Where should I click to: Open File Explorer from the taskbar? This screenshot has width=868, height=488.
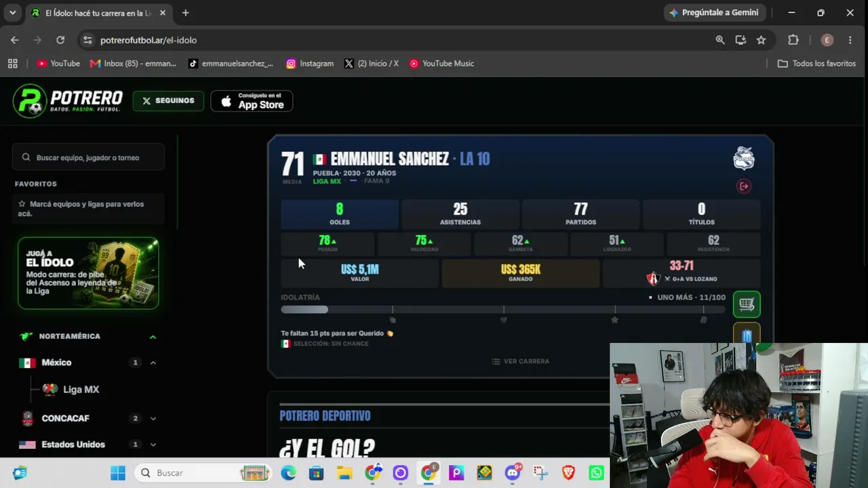(344, 472)
